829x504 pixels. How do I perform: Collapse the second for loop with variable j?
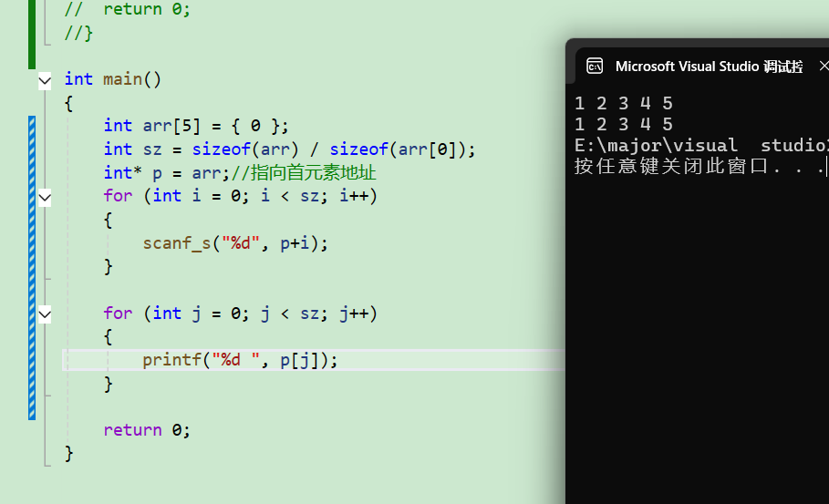(x=45, y=314)
